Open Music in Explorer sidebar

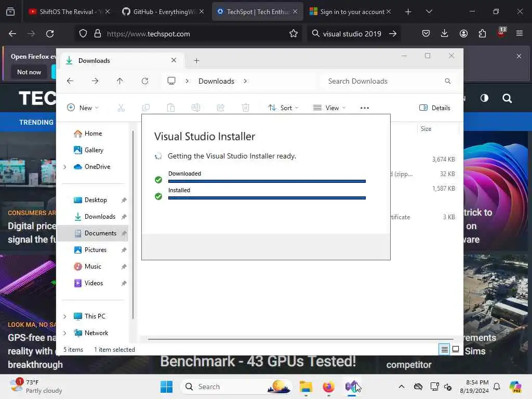[92, 267]
